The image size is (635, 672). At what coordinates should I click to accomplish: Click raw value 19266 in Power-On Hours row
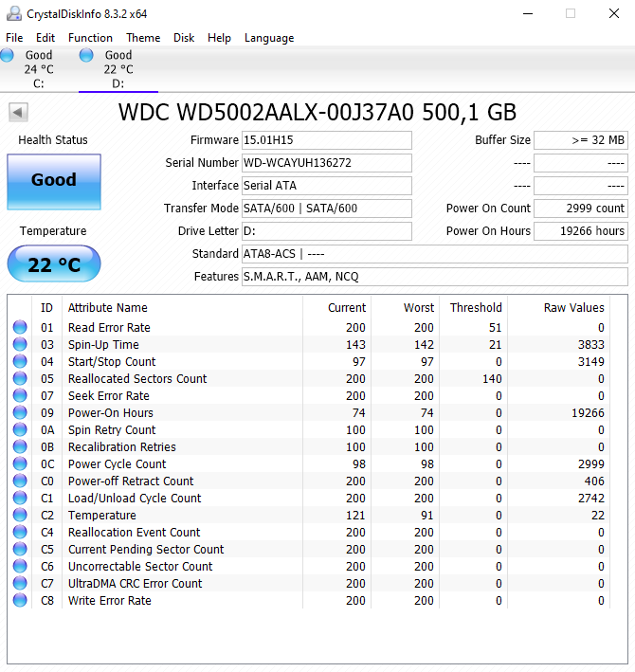(x=588, y=412)
